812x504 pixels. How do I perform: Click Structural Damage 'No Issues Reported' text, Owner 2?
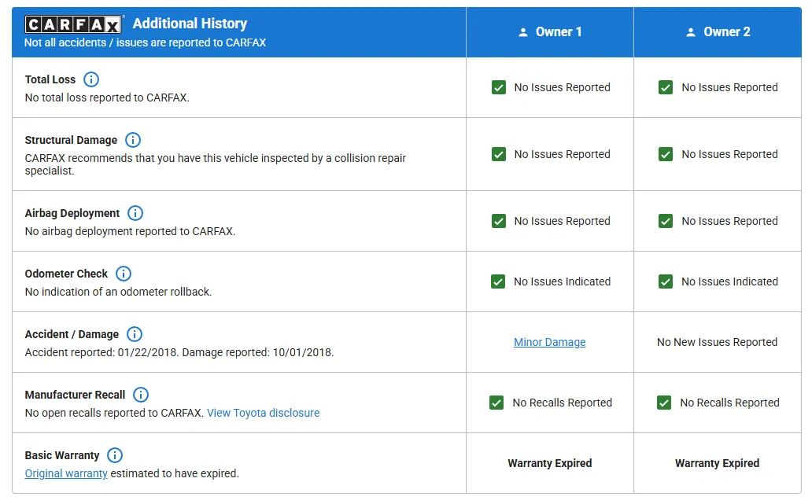tap(729, 154)
